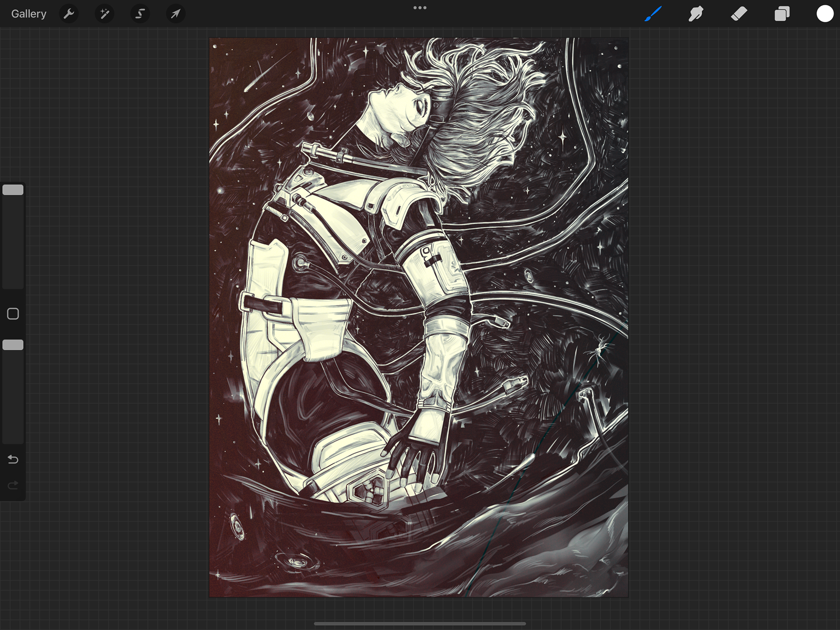The width and height of the screenshot is (840, 630).
Task: Return to the Gallery
Action: click(28, 14)
